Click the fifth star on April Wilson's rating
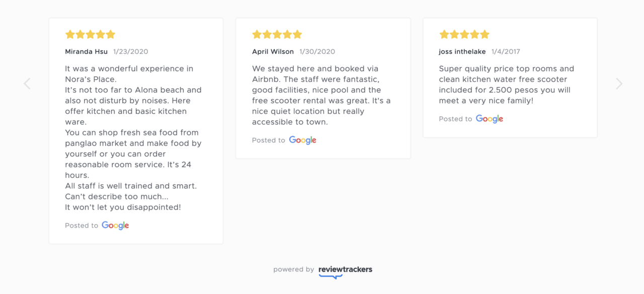The width and height of the screenshot is (644, 294). tap(297, 34)
